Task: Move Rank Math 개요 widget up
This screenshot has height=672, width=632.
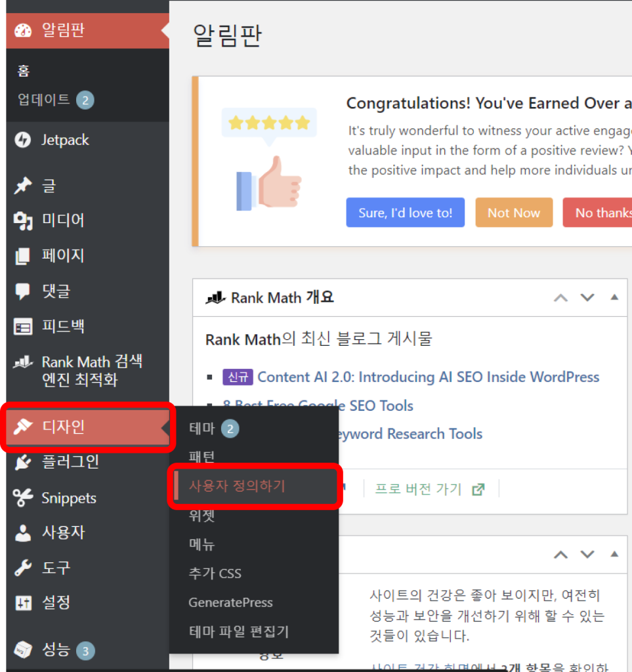Action: tap(560, 298)
